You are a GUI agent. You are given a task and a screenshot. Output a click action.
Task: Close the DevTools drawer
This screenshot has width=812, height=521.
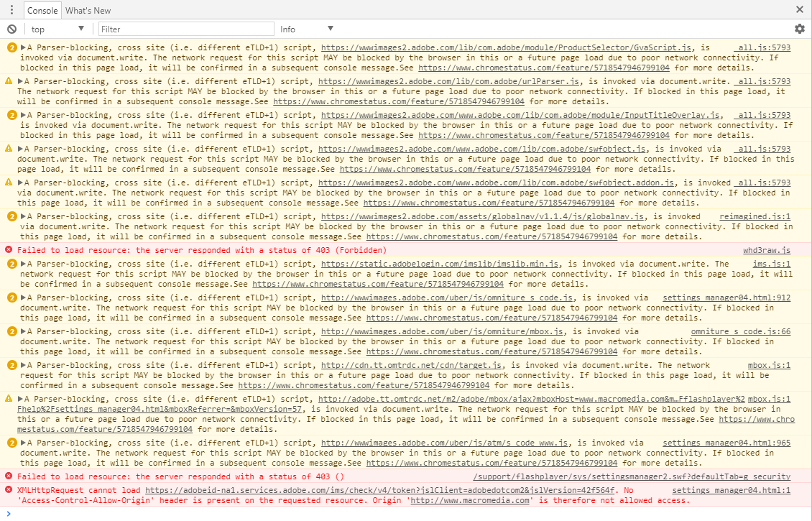coord(800,9)
